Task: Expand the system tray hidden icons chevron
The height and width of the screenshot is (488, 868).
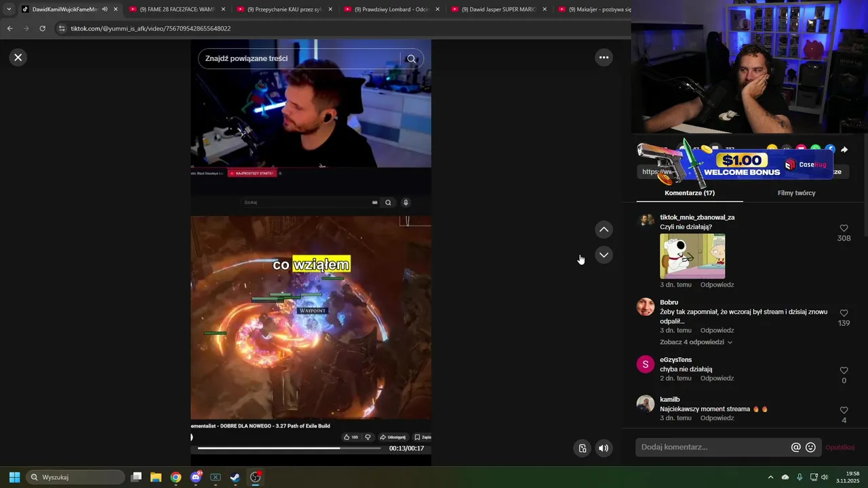Action: pos(770,477)
